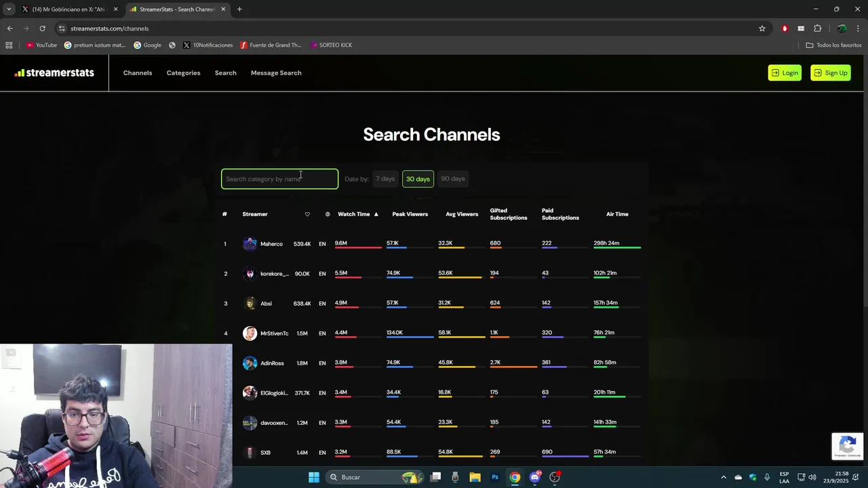The height and width of the screenshot is (488, 868).
Task: Click the # rank column header
Action: 224,214
